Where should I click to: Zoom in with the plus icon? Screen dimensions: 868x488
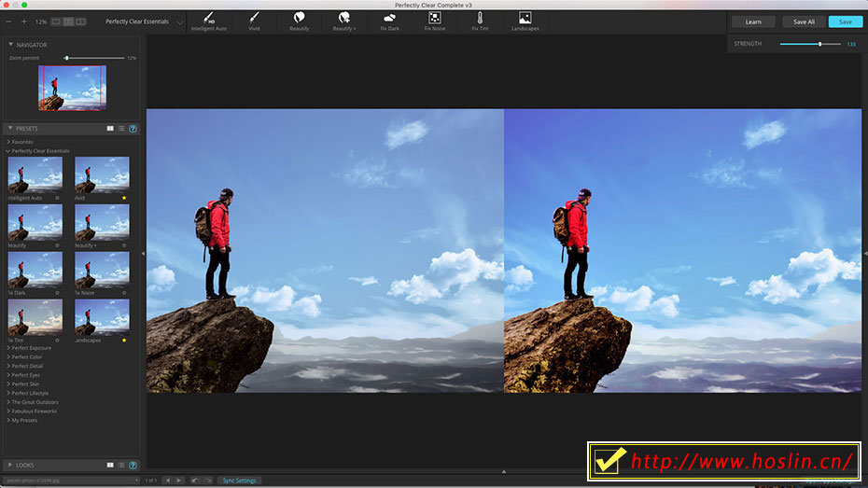[x=24, y=21]
